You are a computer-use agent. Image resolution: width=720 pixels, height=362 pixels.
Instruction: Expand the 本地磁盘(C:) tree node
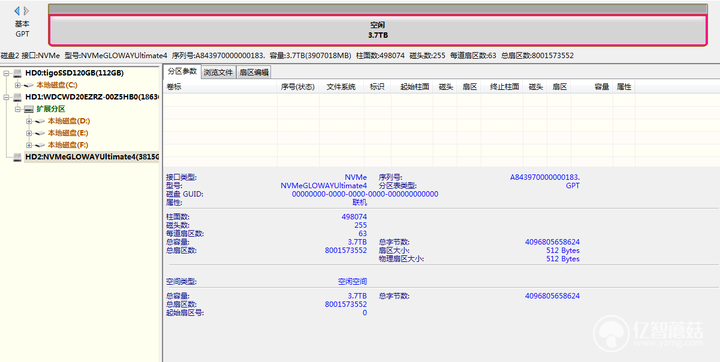pos(17,85)
